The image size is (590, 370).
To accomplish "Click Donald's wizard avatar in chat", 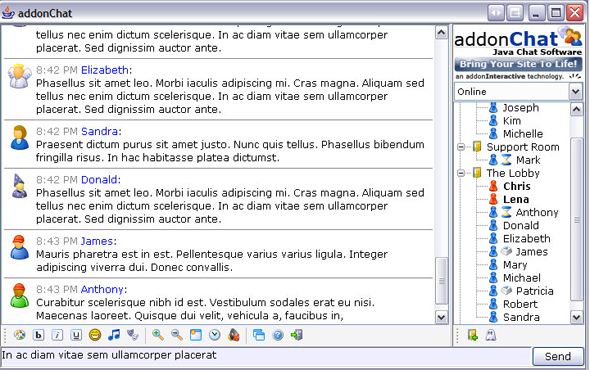I will [x=19, y=186].
